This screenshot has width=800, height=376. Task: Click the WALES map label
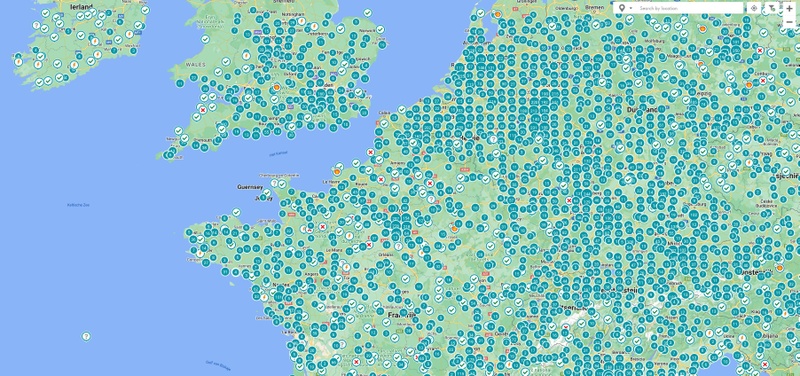point(195,65)
